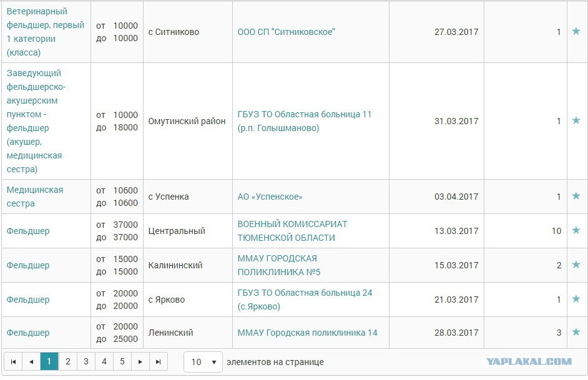Open ММАУ ГОРОДСКАЯ ПОЛИКЛИНИКА №5 link
588x380 pixels.
tap(279, 265)
